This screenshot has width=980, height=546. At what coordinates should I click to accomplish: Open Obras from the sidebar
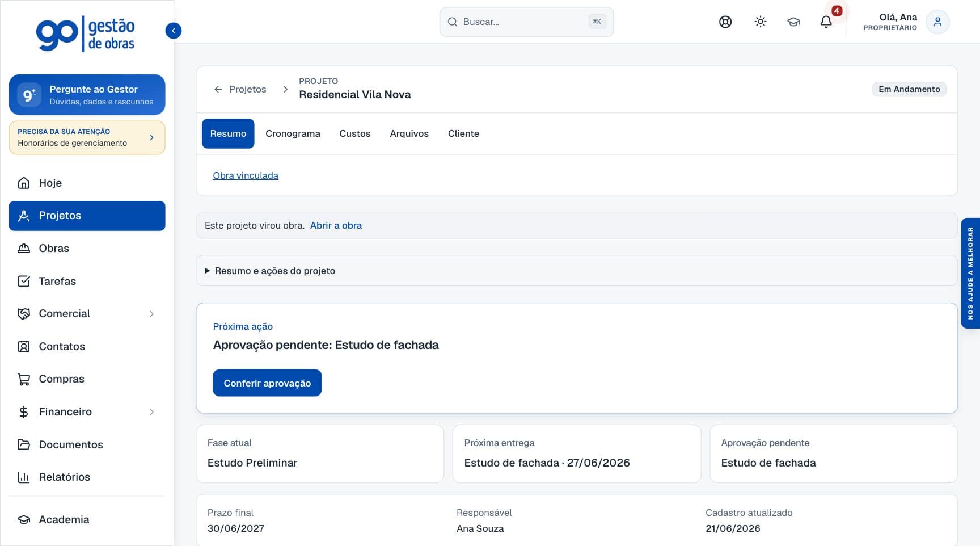(x=87, y=248)
